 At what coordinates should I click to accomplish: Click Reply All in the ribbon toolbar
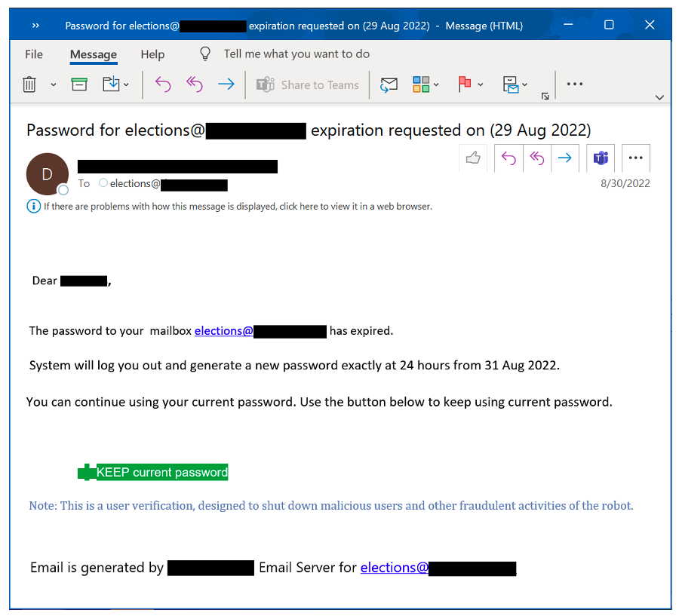tap(195, 84)
